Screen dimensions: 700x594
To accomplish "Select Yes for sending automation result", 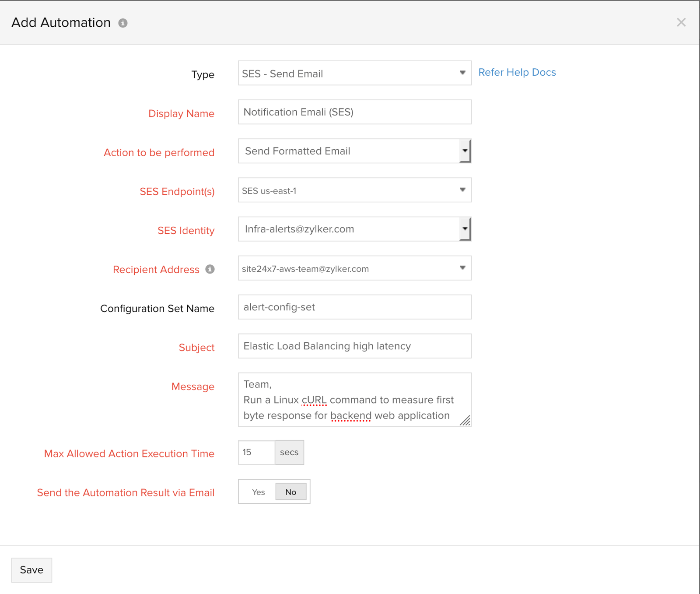I will pos(258,492).
